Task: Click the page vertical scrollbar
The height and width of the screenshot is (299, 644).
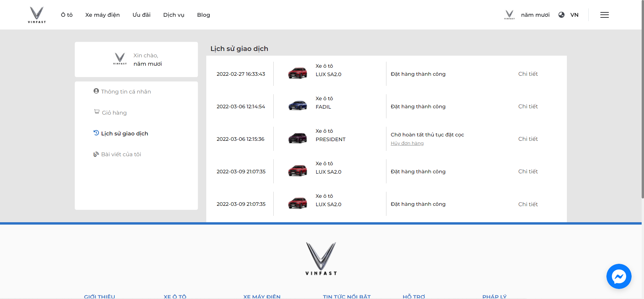Action: coord(643,99)
